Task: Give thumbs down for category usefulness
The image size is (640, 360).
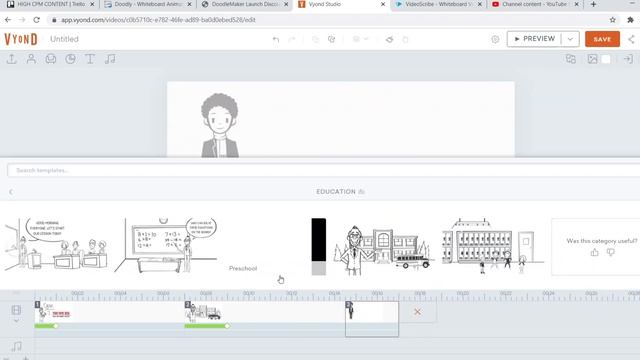Action: (x=610, y=253)
